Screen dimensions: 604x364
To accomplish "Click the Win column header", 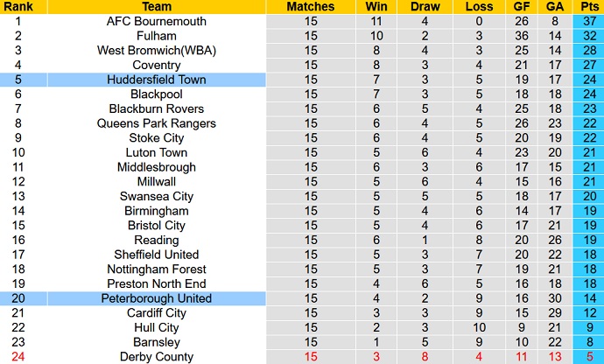I will click(x=377, y=6).
